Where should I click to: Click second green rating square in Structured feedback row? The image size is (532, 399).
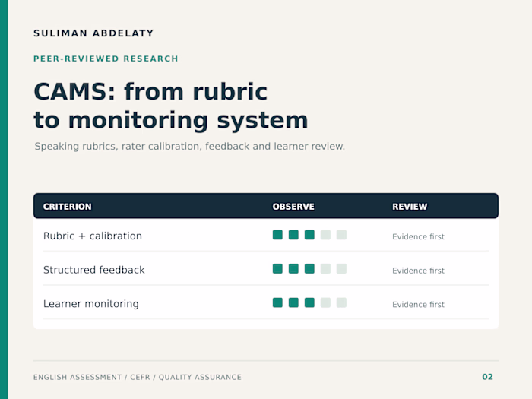pos(293,269)
